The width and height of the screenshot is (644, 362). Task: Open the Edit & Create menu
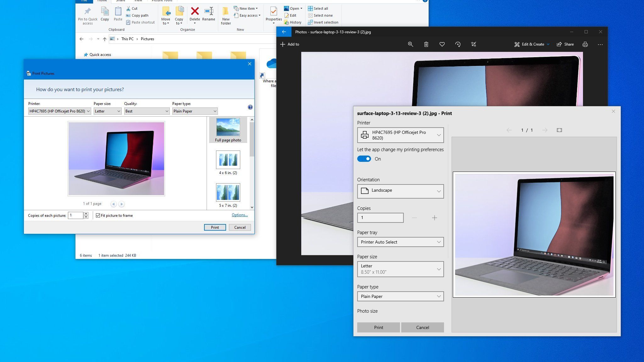[x=532, y=44]
